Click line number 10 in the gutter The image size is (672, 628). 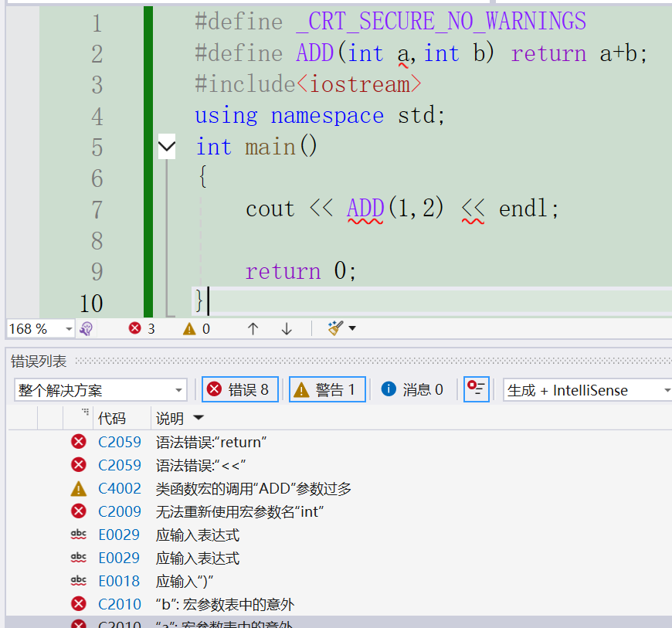click(91, 304)
